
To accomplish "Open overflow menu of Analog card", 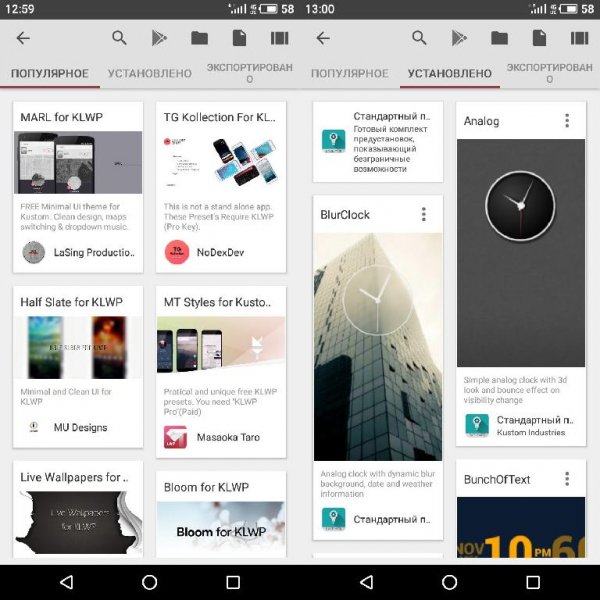I will click(x=567, y=121).
